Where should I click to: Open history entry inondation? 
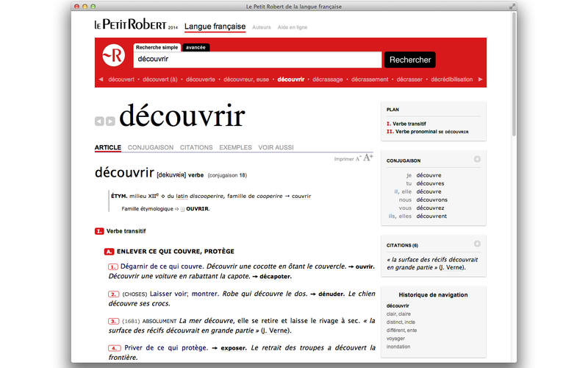point(398,347)
